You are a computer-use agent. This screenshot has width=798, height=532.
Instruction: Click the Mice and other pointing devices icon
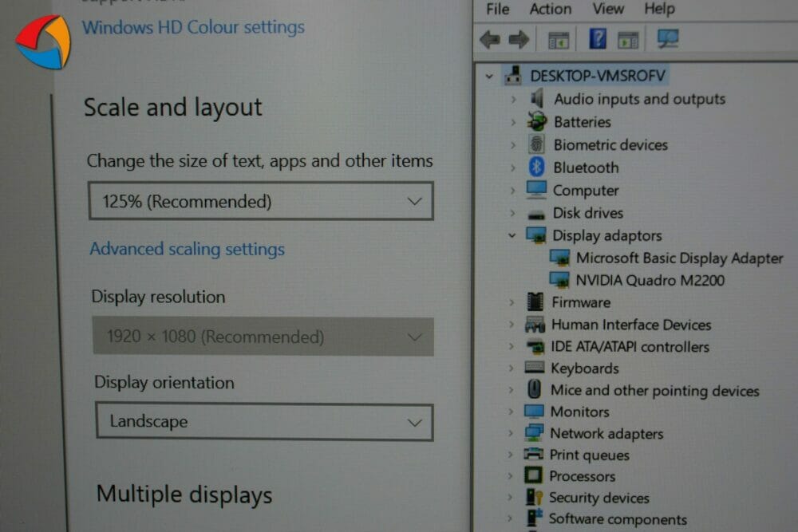click(534, 389)
